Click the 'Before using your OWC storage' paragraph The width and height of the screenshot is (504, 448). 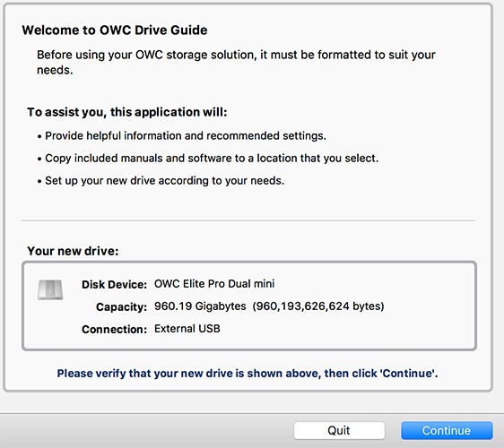coord(236,63)
